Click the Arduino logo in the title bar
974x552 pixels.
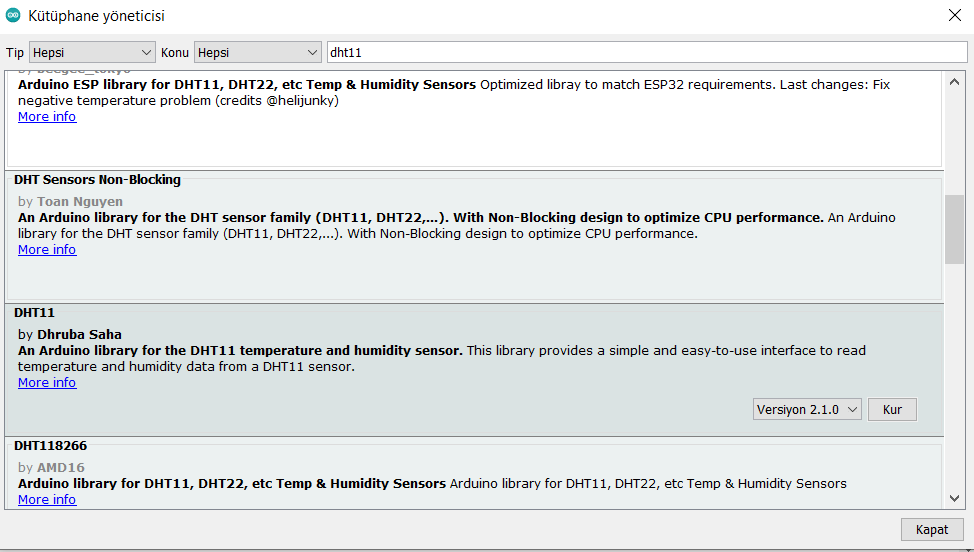12,16
